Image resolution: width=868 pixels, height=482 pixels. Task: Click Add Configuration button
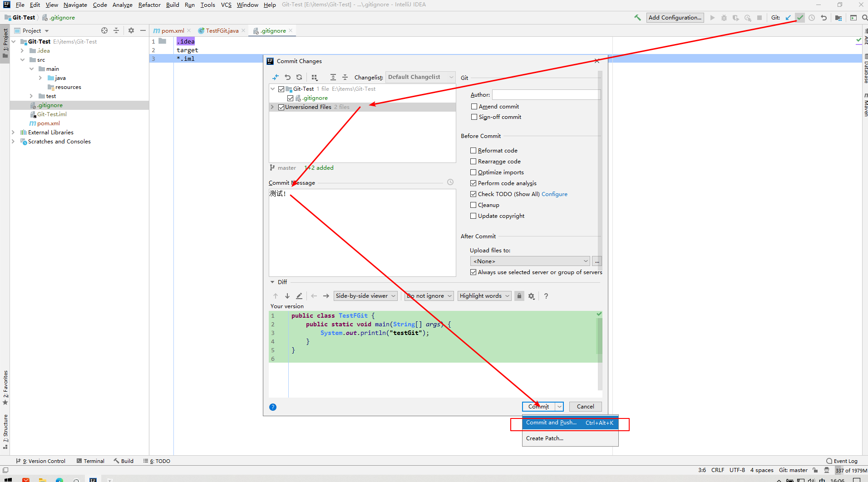coord(675,18)
